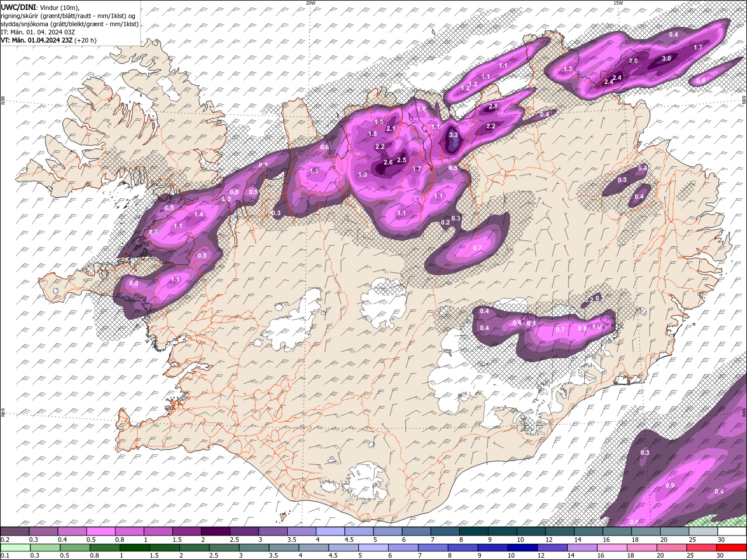Select the dark teal 8 swatch in upper legend
Screen dimensions: 747x560
point(473,531)
